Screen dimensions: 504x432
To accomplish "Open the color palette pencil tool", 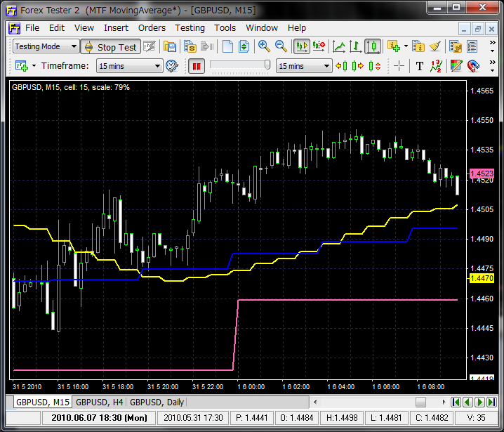I will click(x=456, y=66).
